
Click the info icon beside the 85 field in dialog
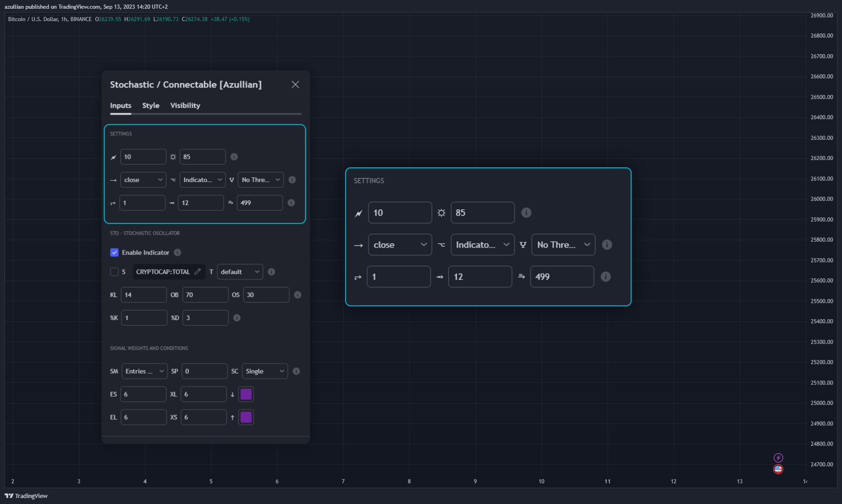pos(234,157)
